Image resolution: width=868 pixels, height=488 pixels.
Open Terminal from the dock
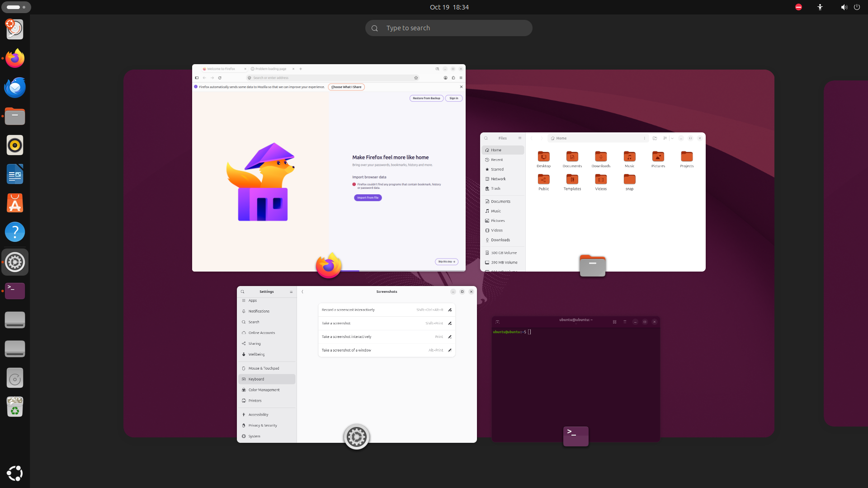[15, 291]
